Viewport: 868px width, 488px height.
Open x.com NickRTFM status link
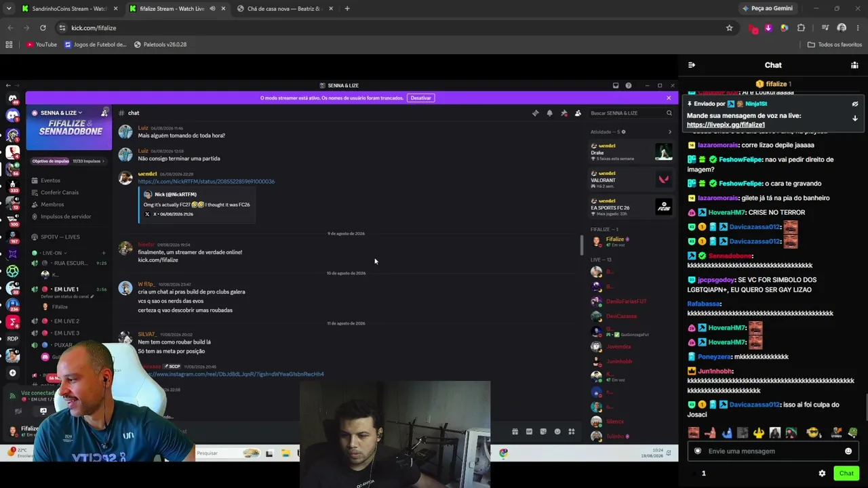(206, 182)
